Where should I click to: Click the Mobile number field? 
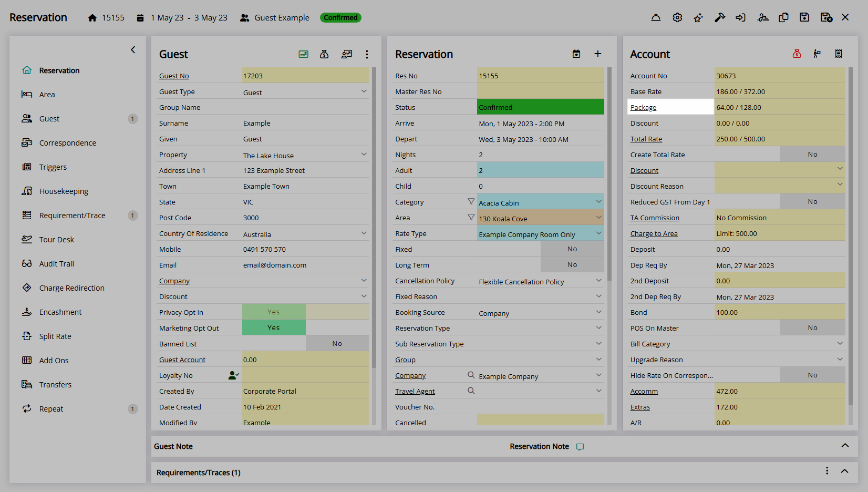(x=305, y=249)
